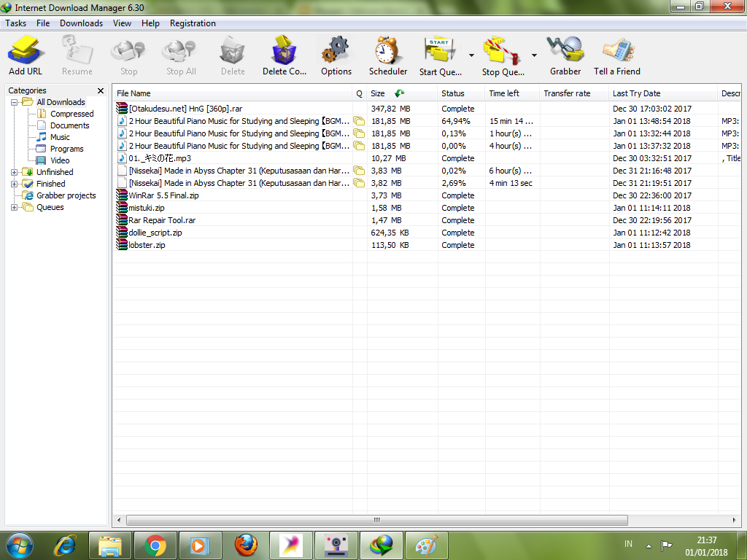Click the Start Queue icon
747x560 pixels.
click(x=440, y=50)
